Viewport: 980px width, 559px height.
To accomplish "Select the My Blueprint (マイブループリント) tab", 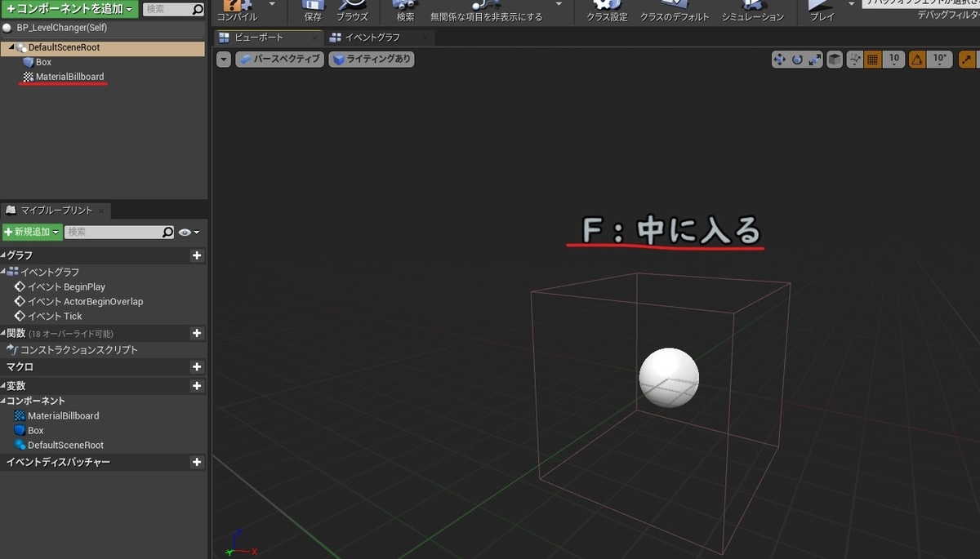I will point(56,211).
